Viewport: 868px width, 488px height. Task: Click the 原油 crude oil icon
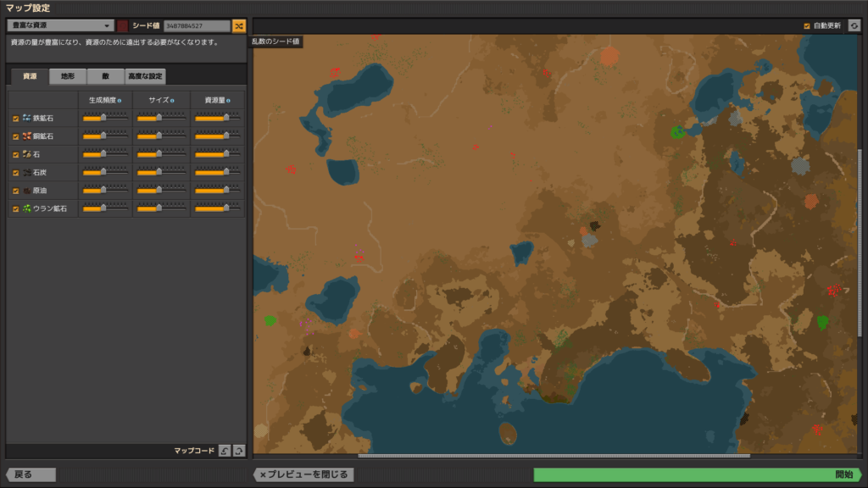26,191
